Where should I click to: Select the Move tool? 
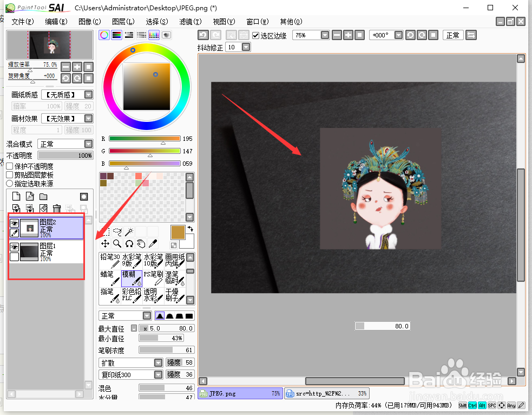105,243
